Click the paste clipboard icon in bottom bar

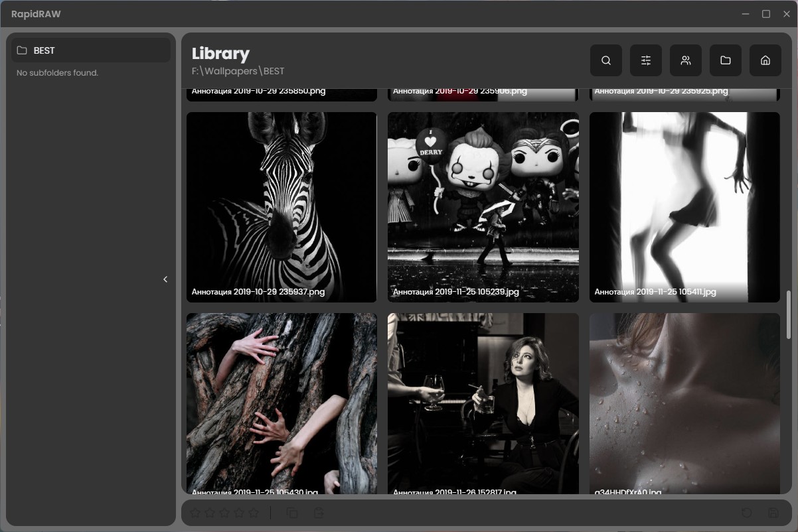click(x=319, y=513)
